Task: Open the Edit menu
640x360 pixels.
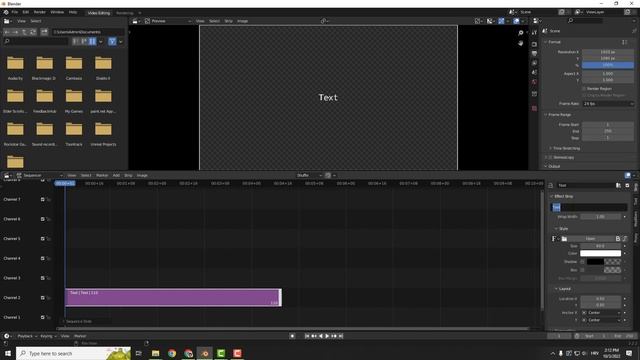Action: [26, 12]
